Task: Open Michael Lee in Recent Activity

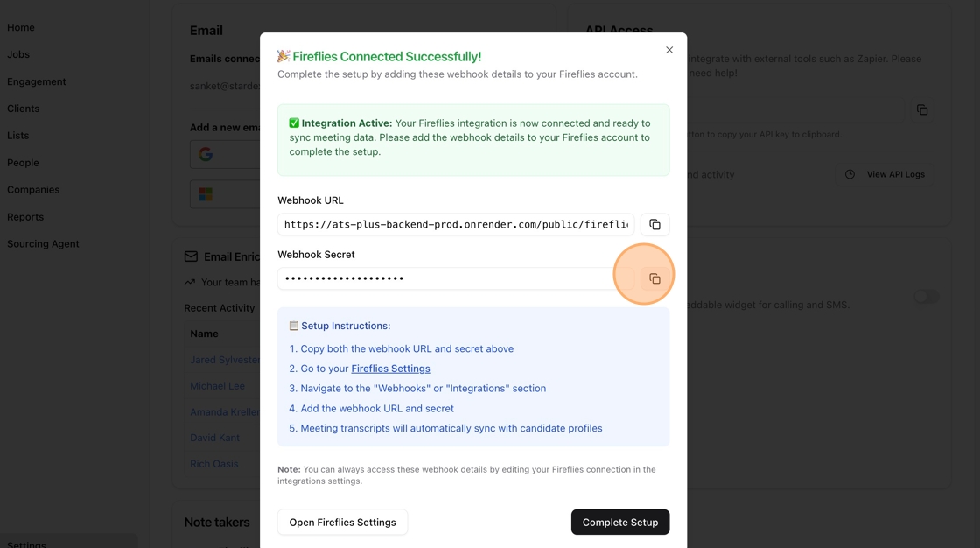Action: (x=218, y=386)
